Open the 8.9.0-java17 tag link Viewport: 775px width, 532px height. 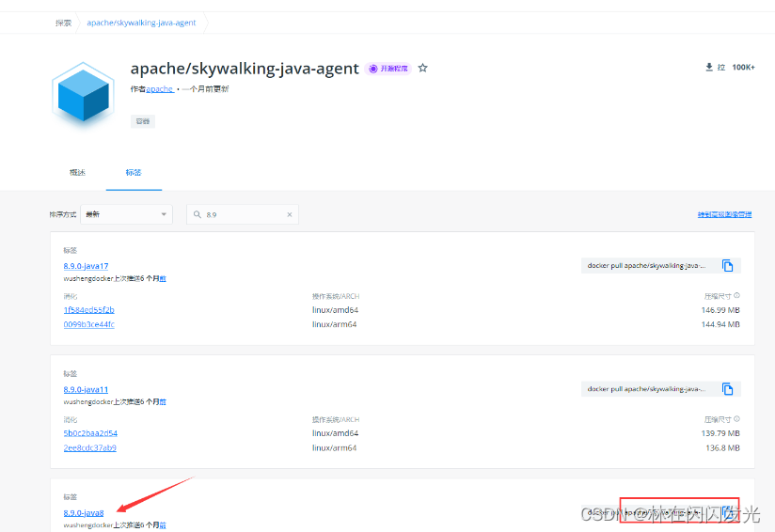click(x=86, y=266)
